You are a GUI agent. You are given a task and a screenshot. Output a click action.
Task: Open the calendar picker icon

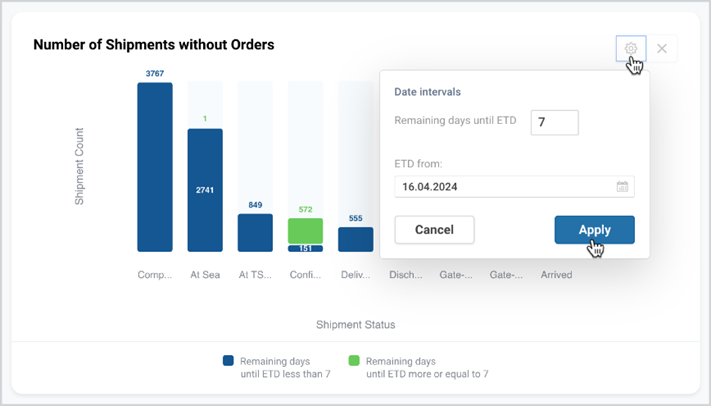tap(622, 186)
